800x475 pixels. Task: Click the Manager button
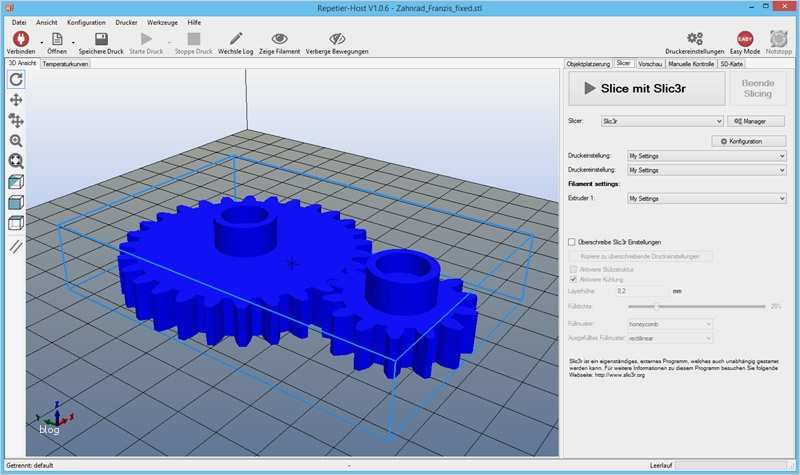click(x=756, y=121)
